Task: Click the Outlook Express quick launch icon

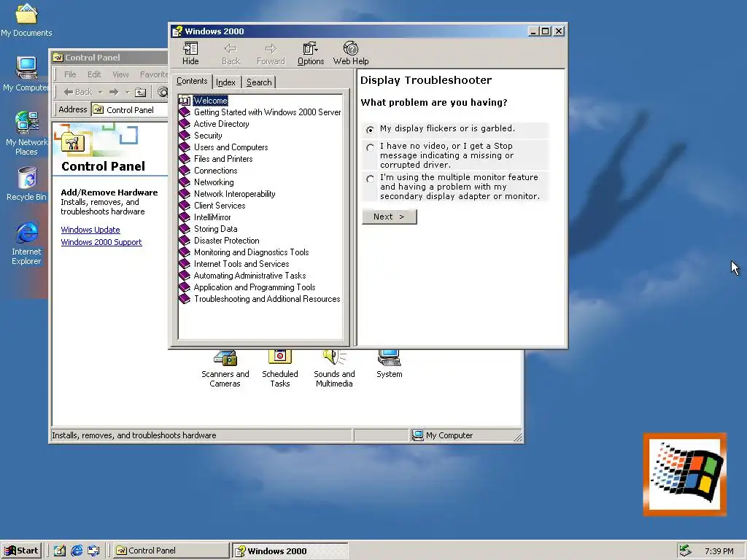Action: tap(93, 551)
